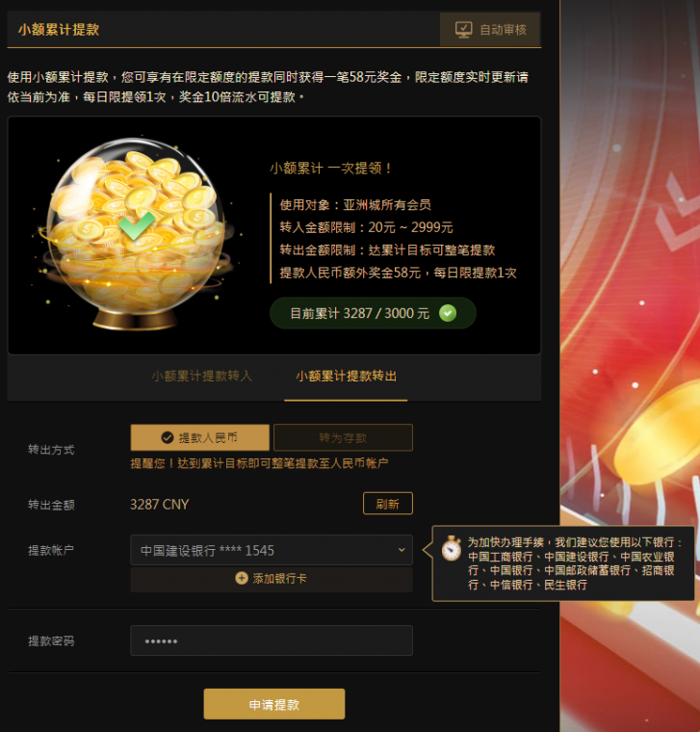Screen dimensions: 700x732
Task: Expand dropdown arrow next to 中国建设银行 1545
Action: point(402,550)
